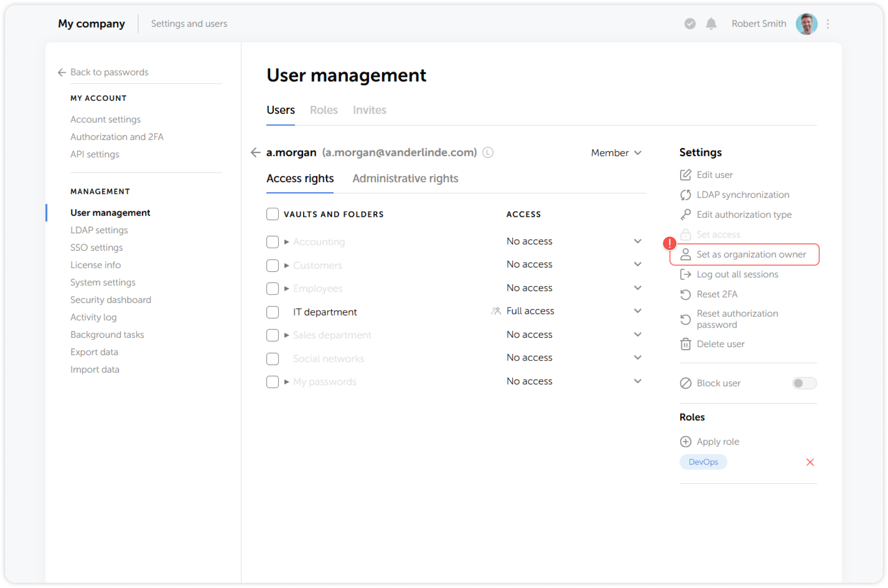
Task: Select the Edit authorization type key icon
Action: tap(686, 214)
